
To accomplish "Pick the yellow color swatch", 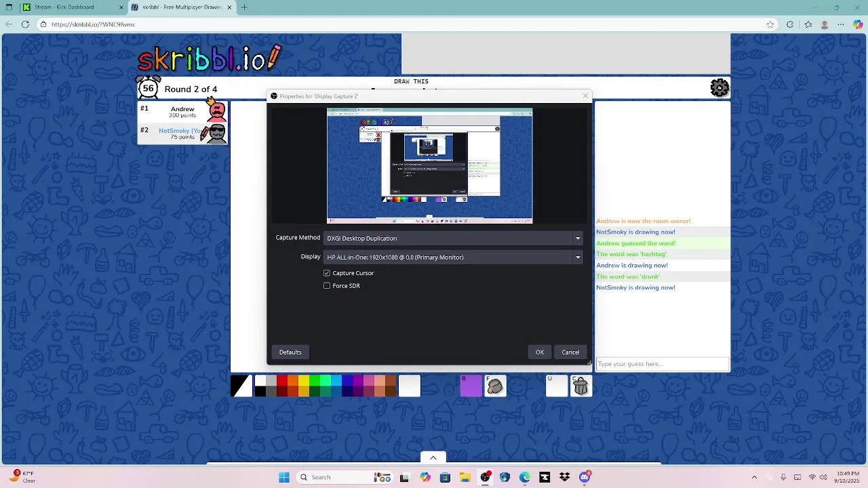I will [x=304, y=381].
